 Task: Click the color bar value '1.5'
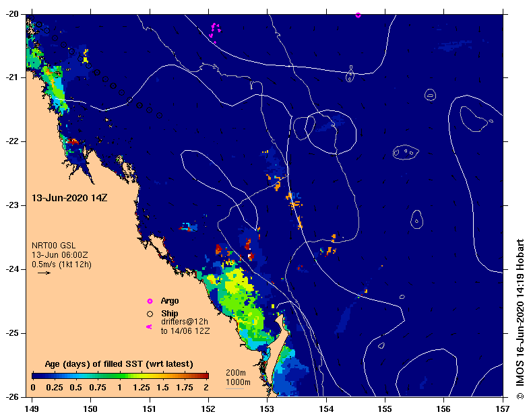(162, 388)
